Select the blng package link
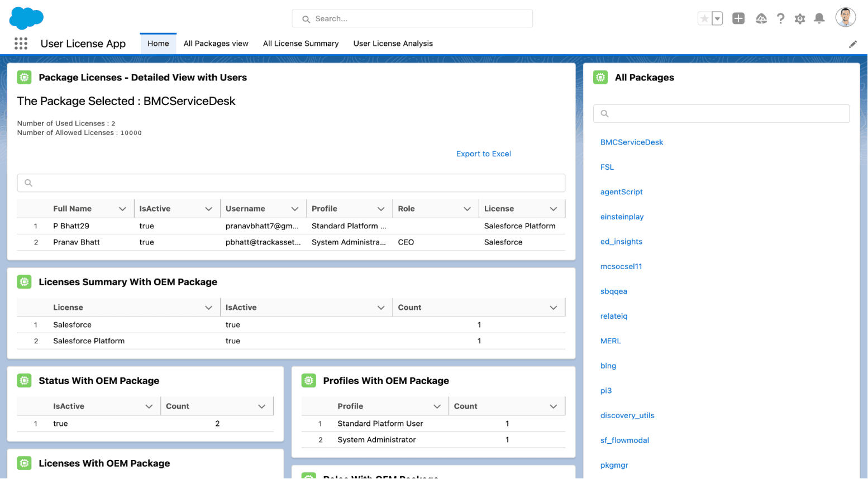Image resolution: width=868 pixels, height=479 pixels. 608,366
